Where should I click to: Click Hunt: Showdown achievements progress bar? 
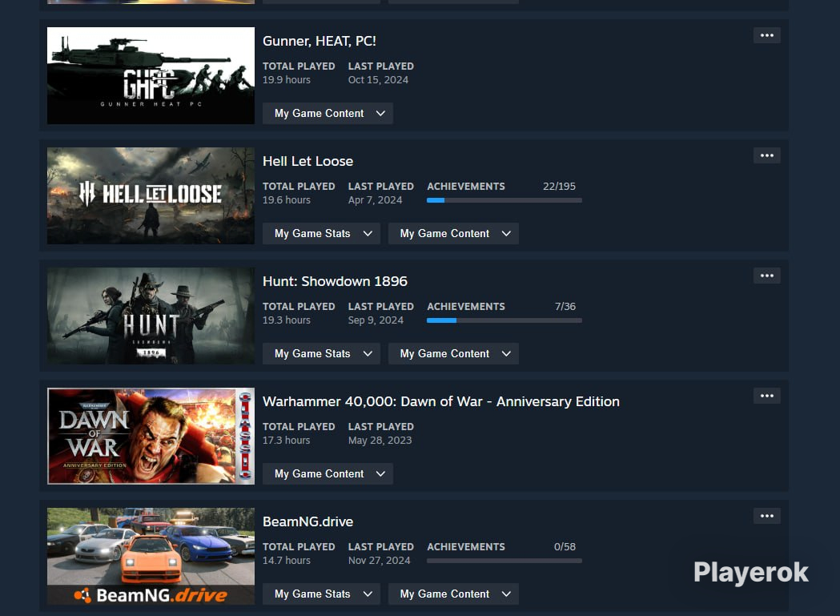click(504, 320)
